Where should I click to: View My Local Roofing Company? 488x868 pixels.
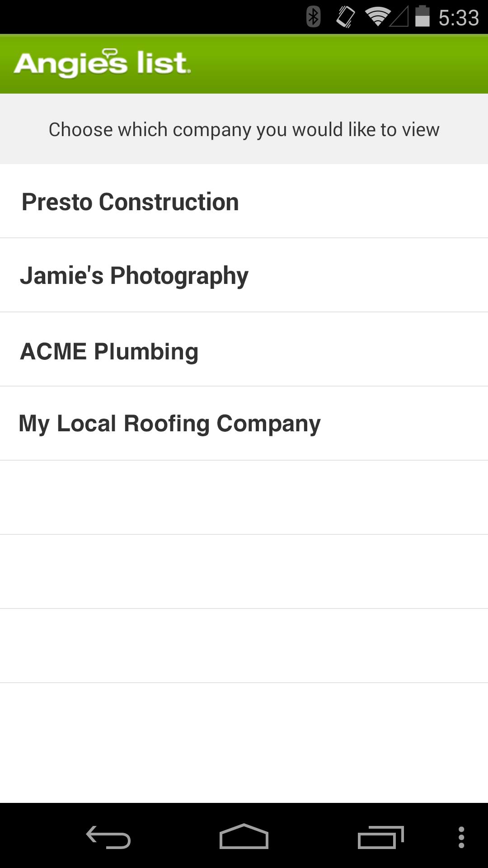169,424
